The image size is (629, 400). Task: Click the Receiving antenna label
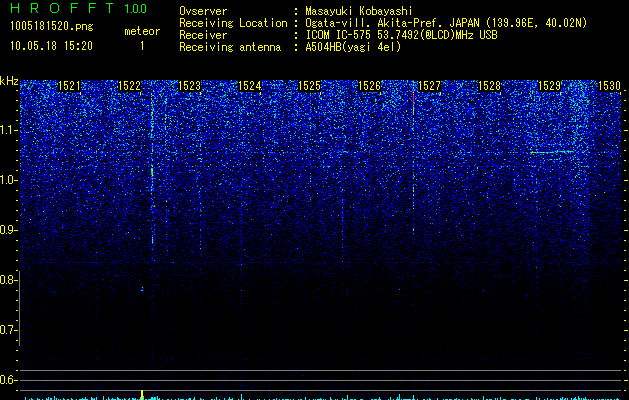pos(230,47)
